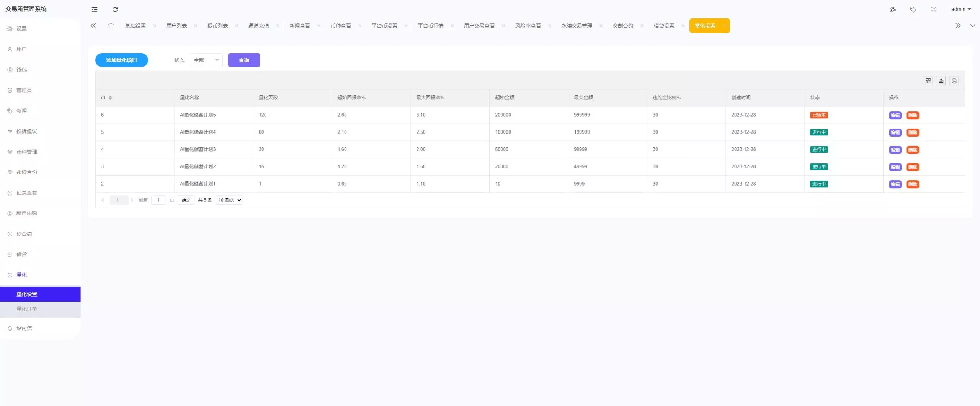Screen dimensions: 980x406
Task: Print the table using the printer icon
Action: 954,81
